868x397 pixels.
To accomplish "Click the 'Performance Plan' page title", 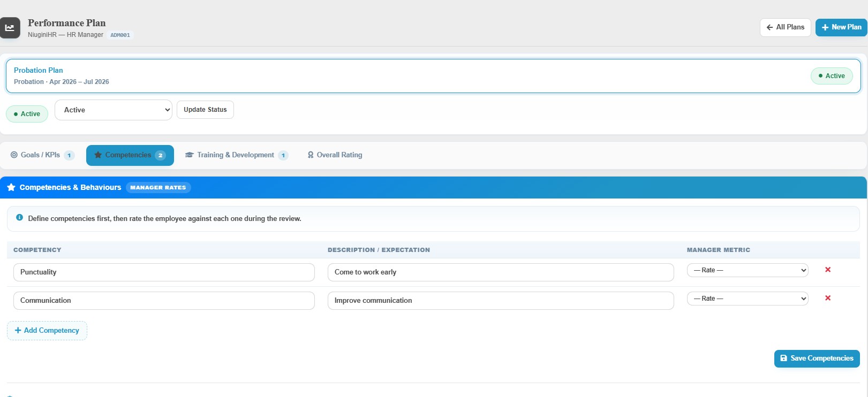I will point(67,23).
